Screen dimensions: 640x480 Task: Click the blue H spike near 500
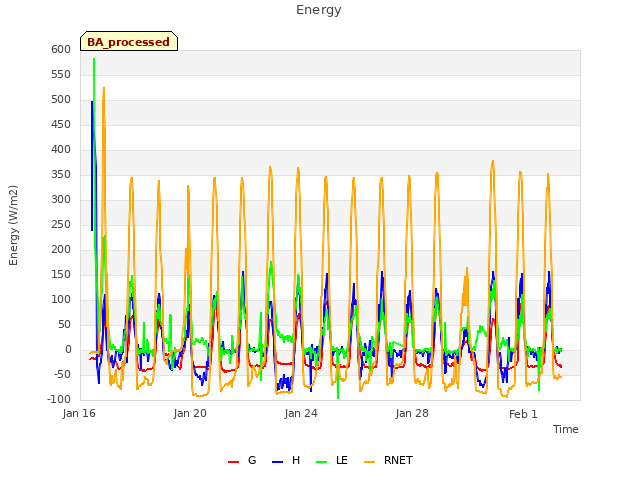92,102
